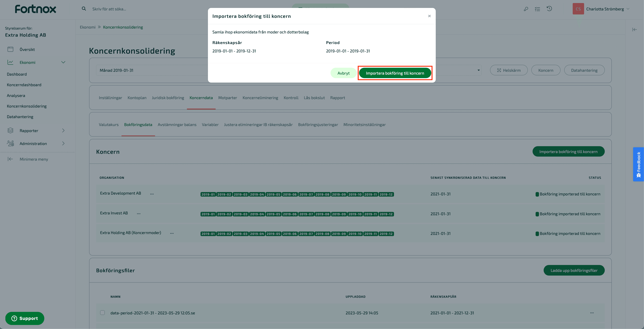Image resolution: width=644 pixels, height=329 pixels.
Task: Click the Administration people icon
Action: pos(11,143)
